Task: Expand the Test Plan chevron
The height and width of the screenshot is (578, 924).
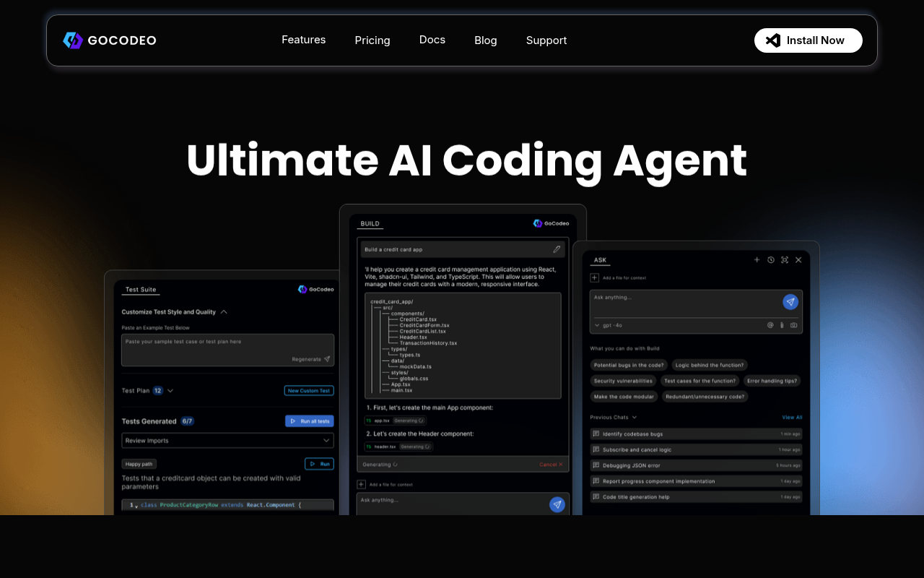Action: (170, 391)
